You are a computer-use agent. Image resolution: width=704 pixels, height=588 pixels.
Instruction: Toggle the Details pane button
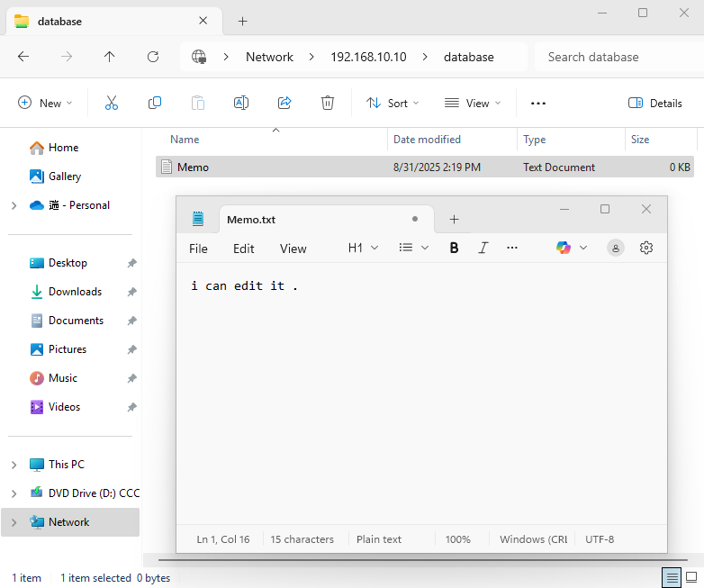(655, 104)
